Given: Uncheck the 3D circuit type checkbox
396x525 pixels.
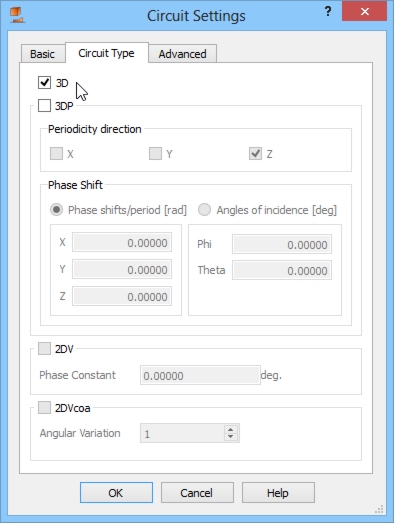Looking at the screenshot, I should pyautogui.click(x=44, y=82).
